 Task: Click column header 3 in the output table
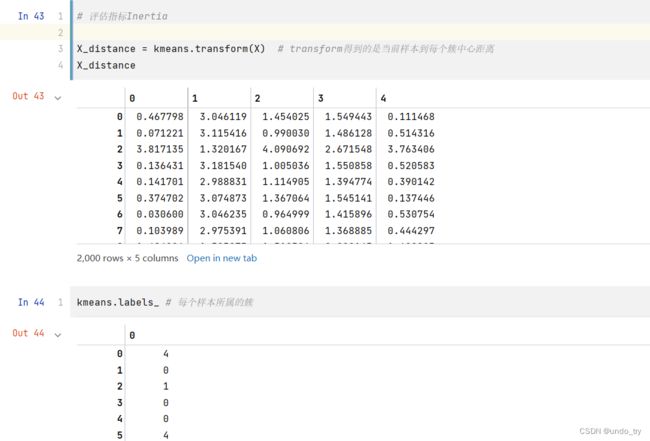(320, 98)
